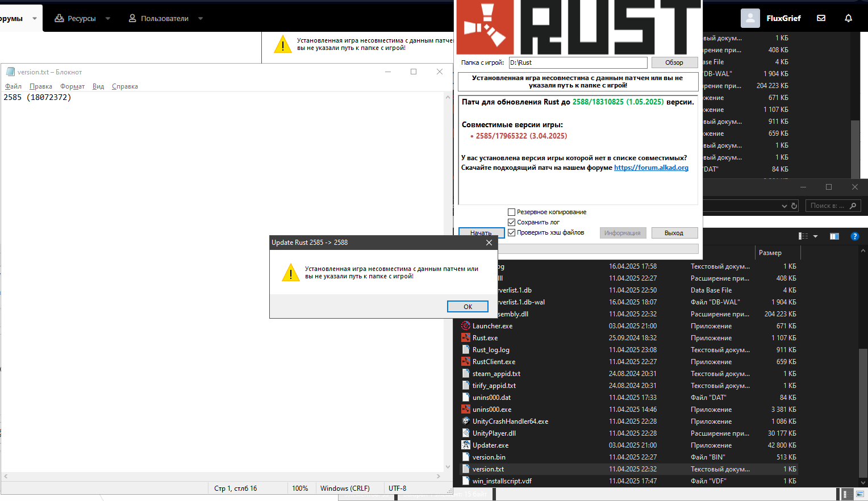Uncheck the Сохранить лог checkbox
The image size is (868, 501).
tap(511, 222)
